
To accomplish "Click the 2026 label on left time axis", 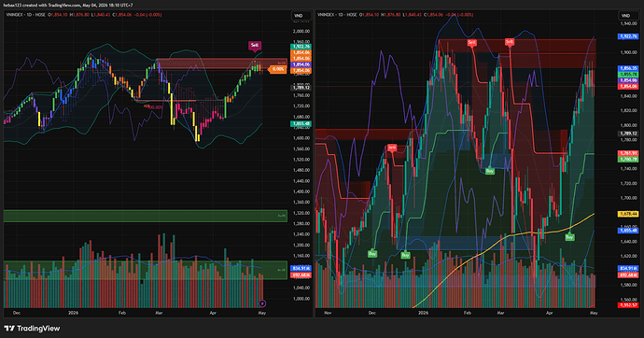I will click(x=73, y=313).
